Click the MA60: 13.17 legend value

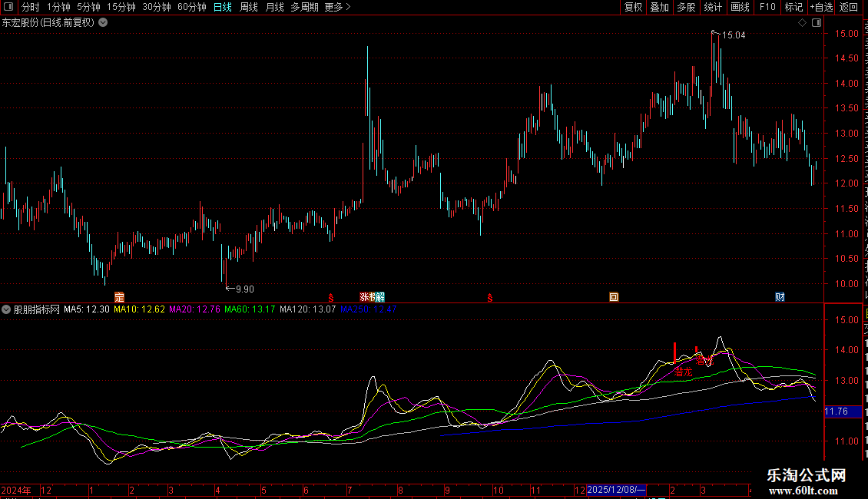point(250,310)
